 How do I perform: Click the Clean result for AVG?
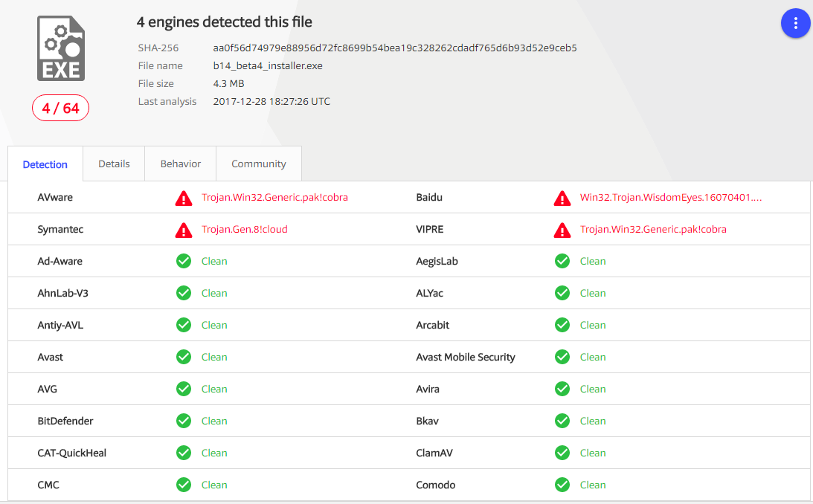[x=214, y=389]
